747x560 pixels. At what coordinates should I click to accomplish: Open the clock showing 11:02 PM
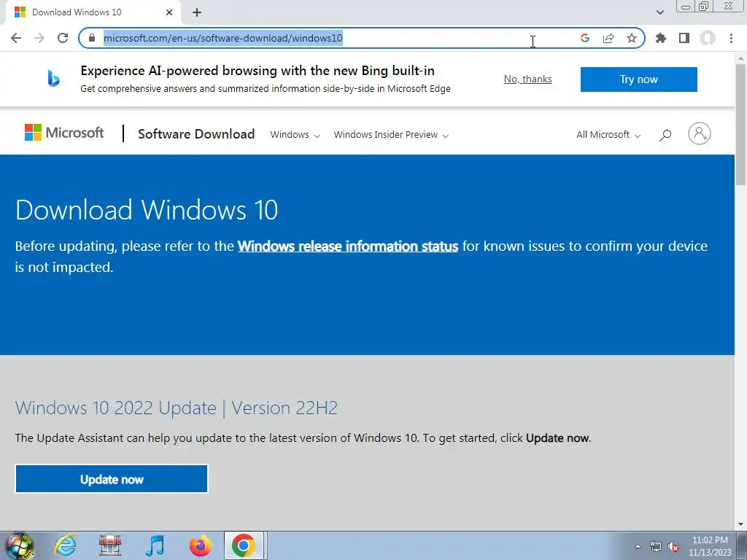[x=710, y=546]
